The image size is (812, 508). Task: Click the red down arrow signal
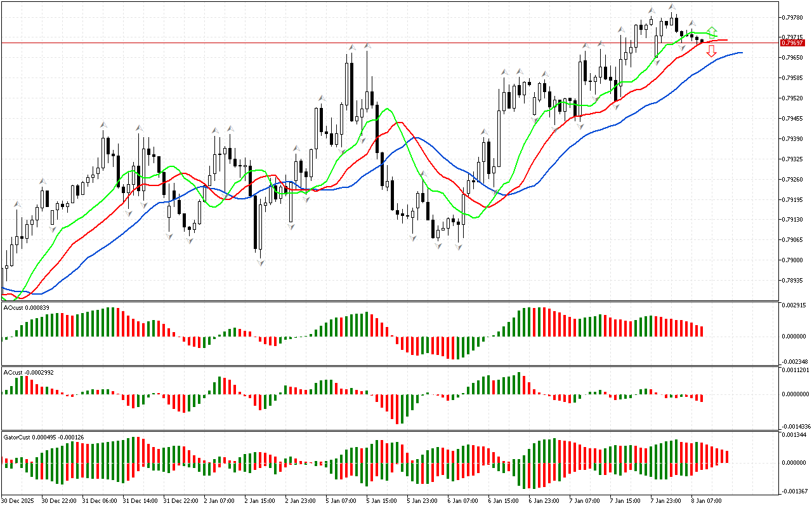click(x=712, y=51)
